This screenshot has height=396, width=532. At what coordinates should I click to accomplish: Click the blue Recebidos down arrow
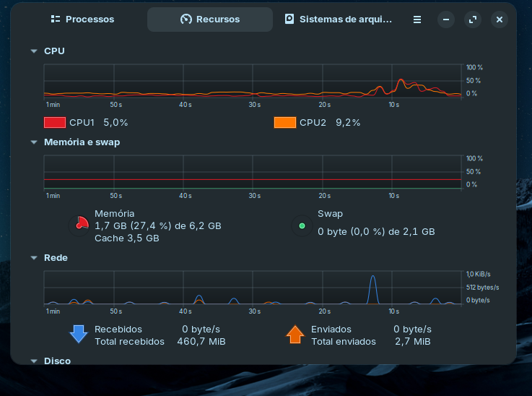click(78, 335)
